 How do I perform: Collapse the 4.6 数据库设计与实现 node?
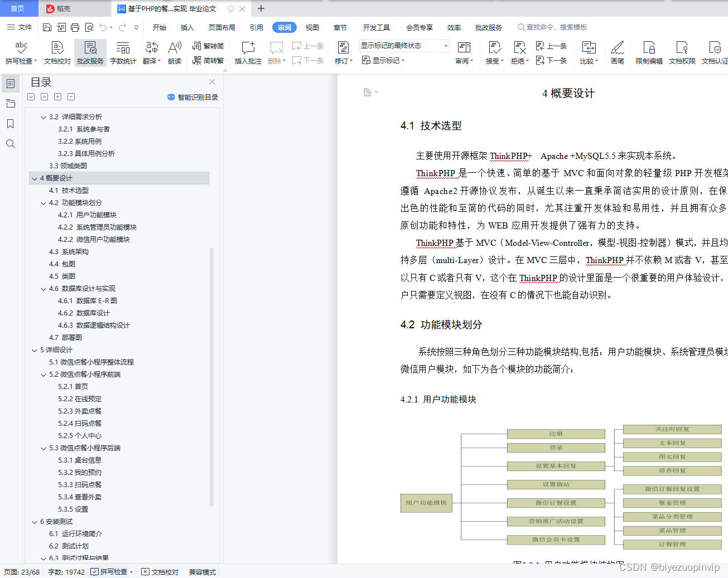tap(44, 289)
